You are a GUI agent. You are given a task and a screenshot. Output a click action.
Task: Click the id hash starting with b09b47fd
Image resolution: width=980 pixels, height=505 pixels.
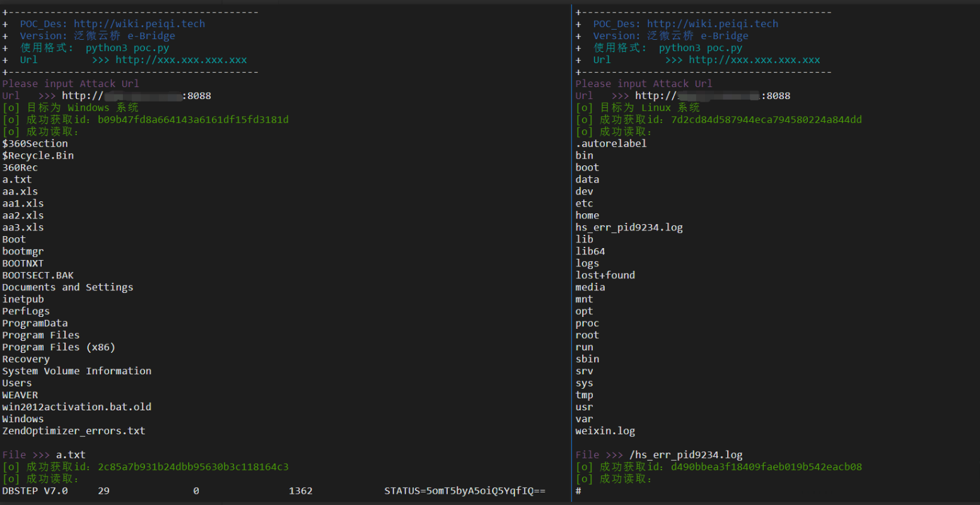coord(193,120)
